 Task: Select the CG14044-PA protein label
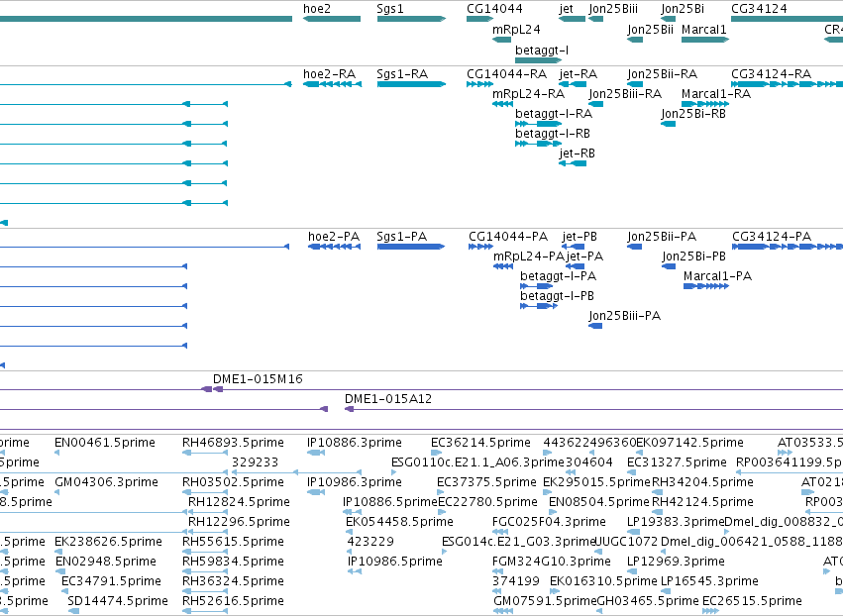508,237
